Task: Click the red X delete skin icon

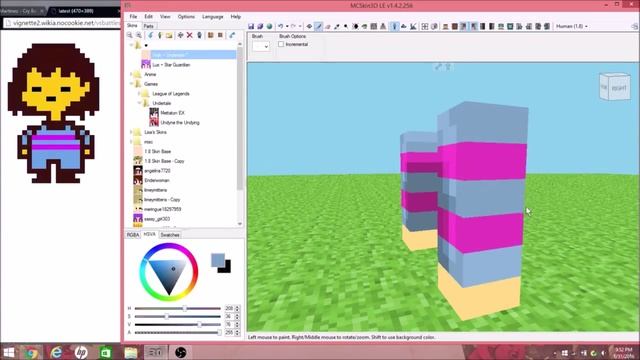Action: (189, 36)
